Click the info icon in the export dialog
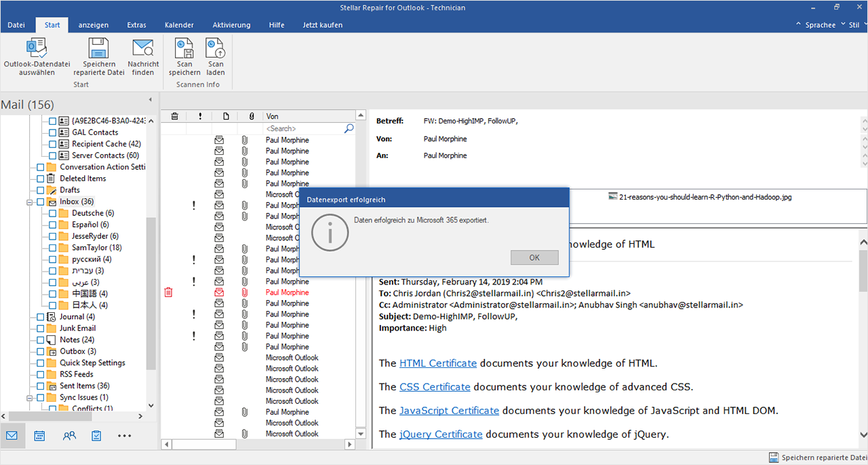This screenshot has height=465, width=868. coord(330,233)
